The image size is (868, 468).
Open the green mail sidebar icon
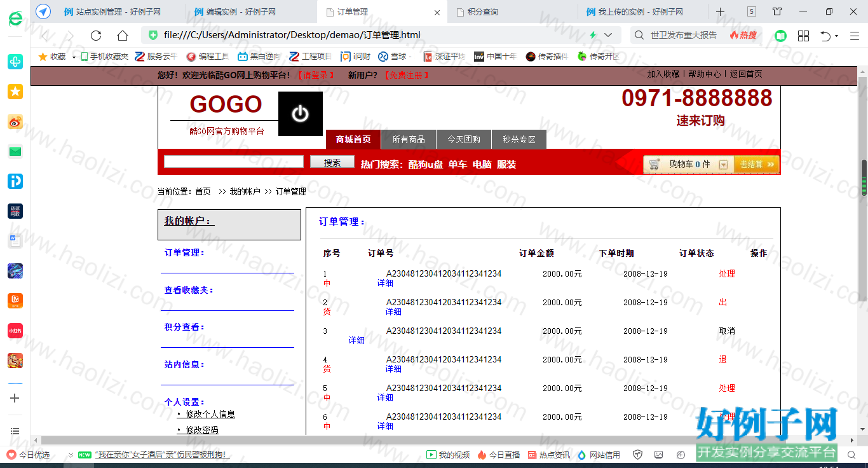[x=15, y=151]
